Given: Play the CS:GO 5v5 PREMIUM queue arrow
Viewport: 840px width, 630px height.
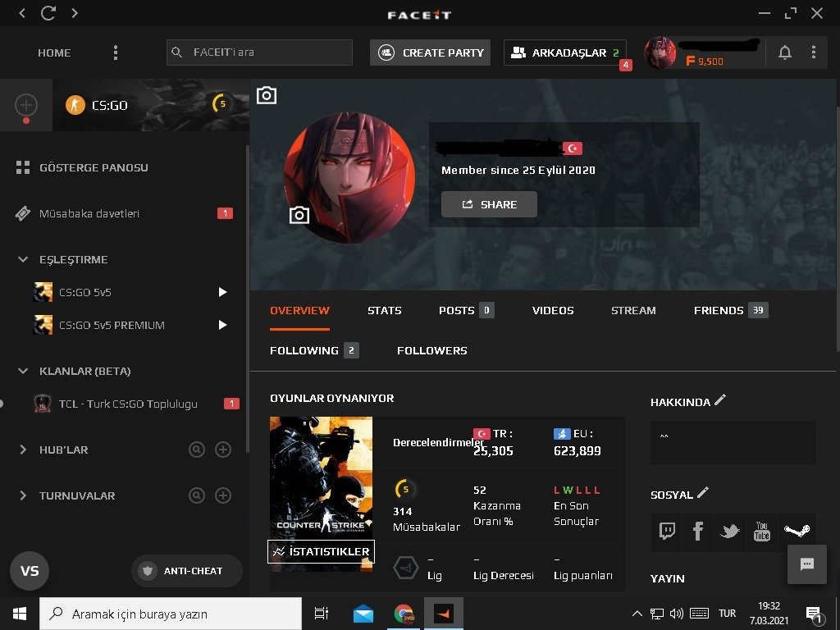Looking at the screenshot, I should (223, 325).
